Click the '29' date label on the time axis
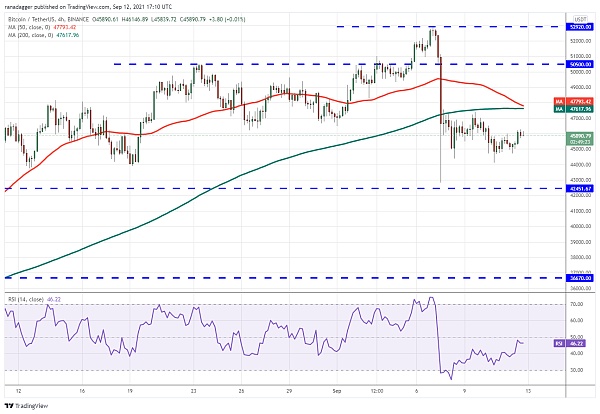This screenshot has height=414, width=600. coord(289,391)
